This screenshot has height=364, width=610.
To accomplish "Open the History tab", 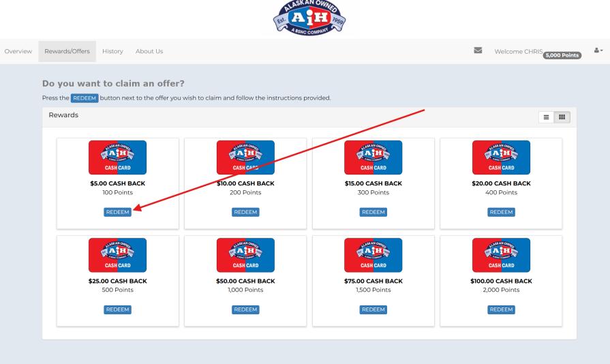I will tap(112, 51).
